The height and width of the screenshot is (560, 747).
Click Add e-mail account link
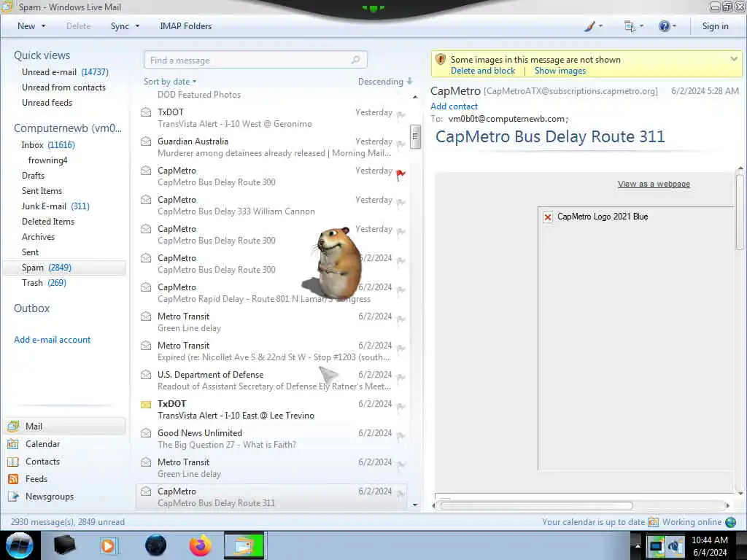(53, 340)
